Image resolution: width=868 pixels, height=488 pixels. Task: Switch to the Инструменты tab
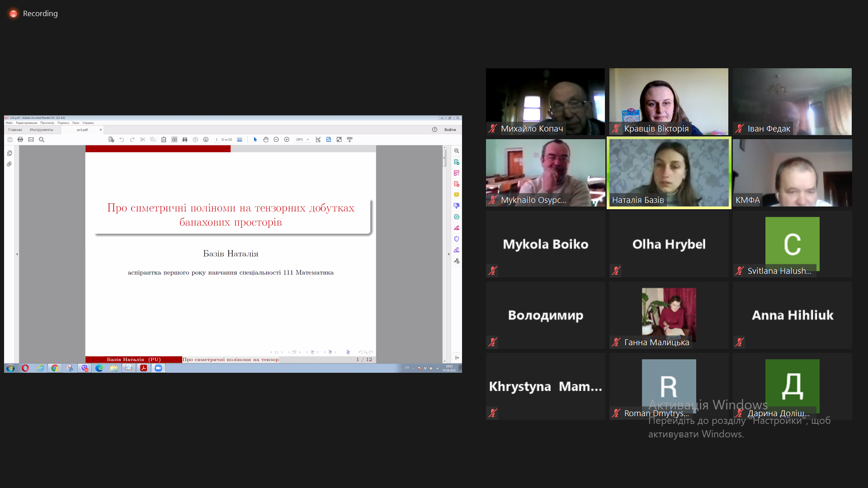click(x=42, y=130)
